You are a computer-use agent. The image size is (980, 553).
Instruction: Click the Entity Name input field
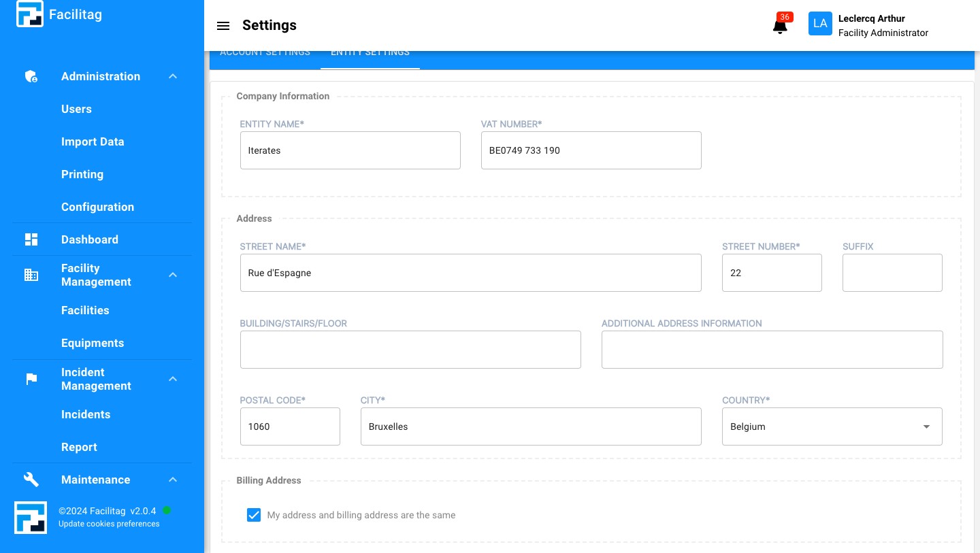(x=350, y=150)
